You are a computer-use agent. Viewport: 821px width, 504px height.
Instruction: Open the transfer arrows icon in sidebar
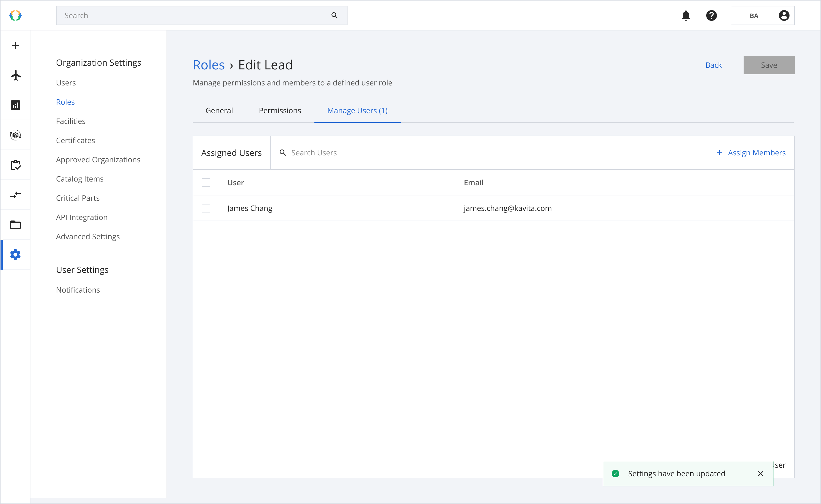pos(15,195)
